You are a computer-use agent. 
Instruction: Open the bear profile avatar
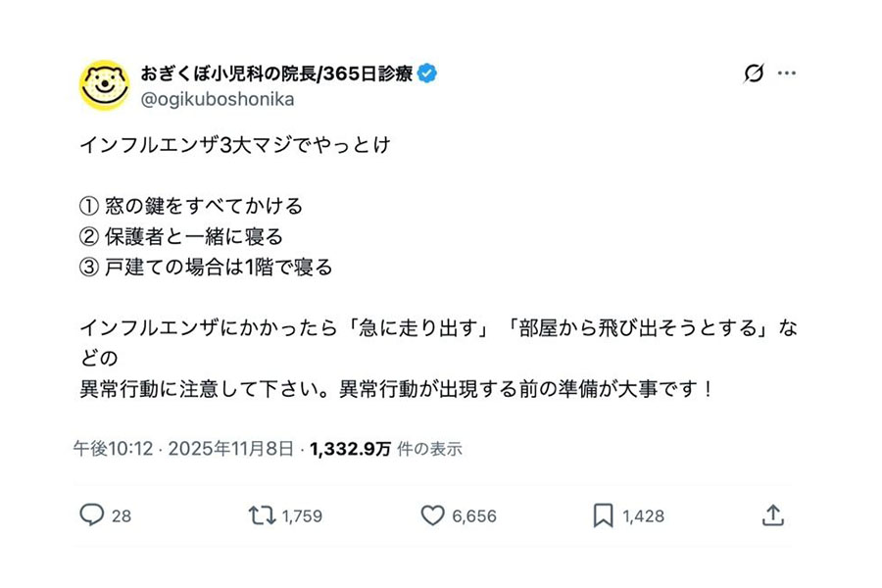pyautogui.click(x=104, y=85)
